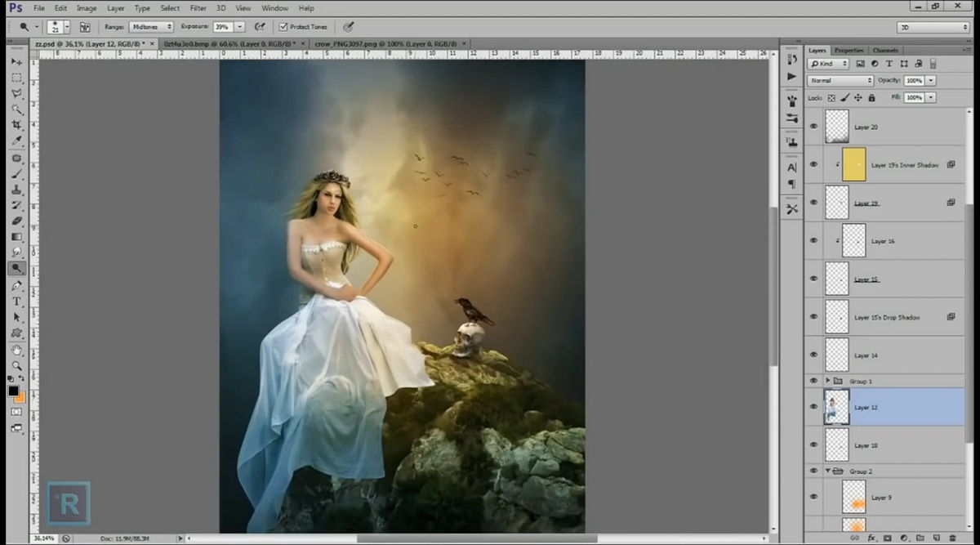Toggle Quick Mask mode icon
The width and height of the screenshot is (980, 545).
click(16, 412)
